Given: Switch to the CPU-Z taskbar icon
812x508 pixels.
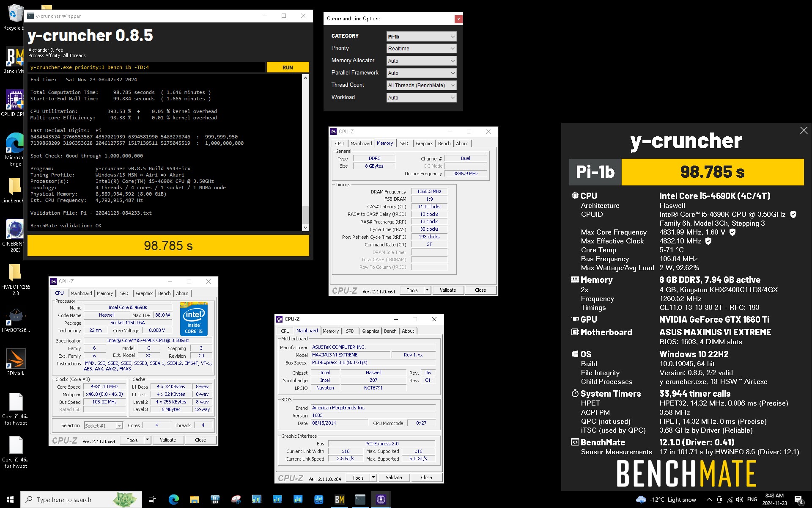Looking at the screenshot, I should pos(381,500).
